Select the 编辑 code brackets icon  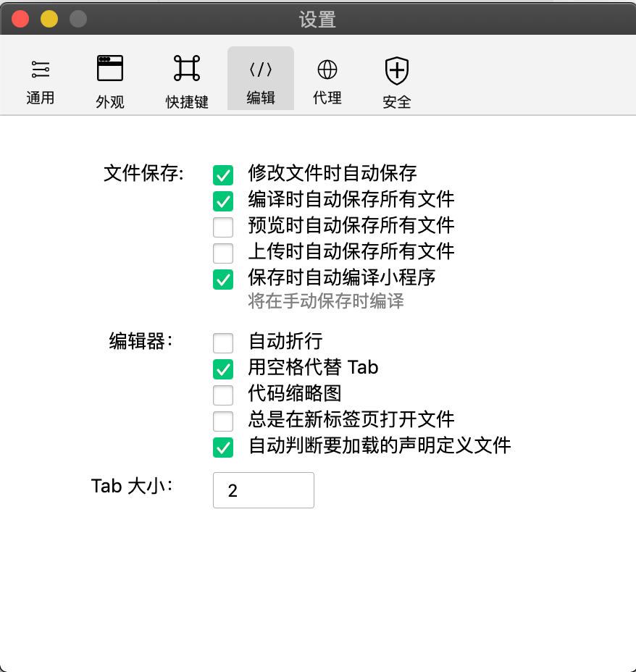[x=261, y=70]
